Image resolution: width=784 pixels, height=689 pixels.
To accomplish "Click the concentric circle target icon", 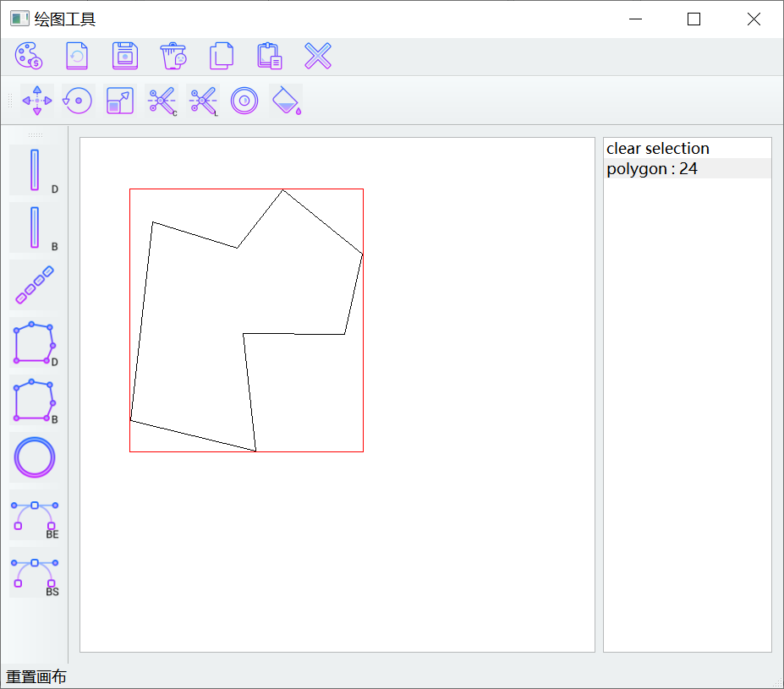I will tap(244, 101).
